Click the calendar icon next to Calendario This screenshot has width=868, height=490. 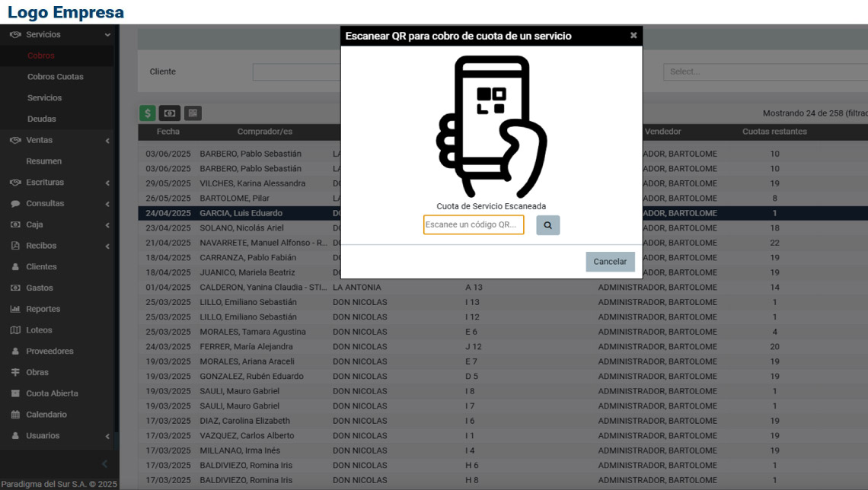[x=15, y=415]
